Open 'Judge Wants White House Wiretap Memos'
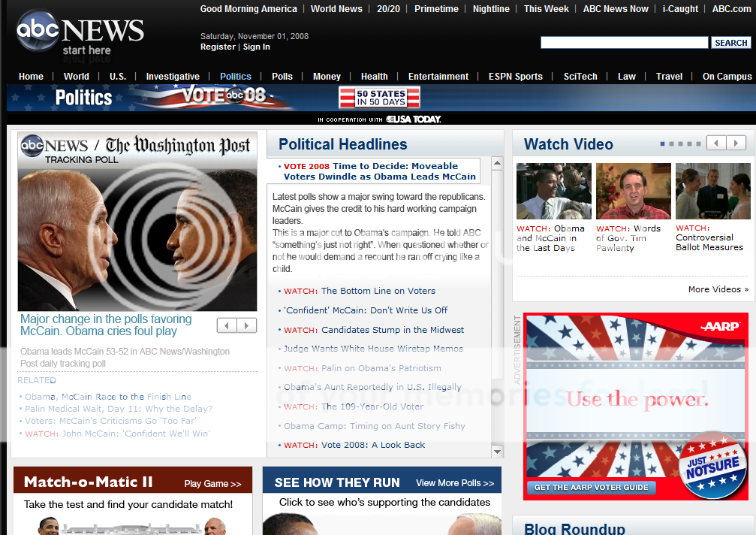Viewport: 756px width, 535px height. click(x=373, y=349)
